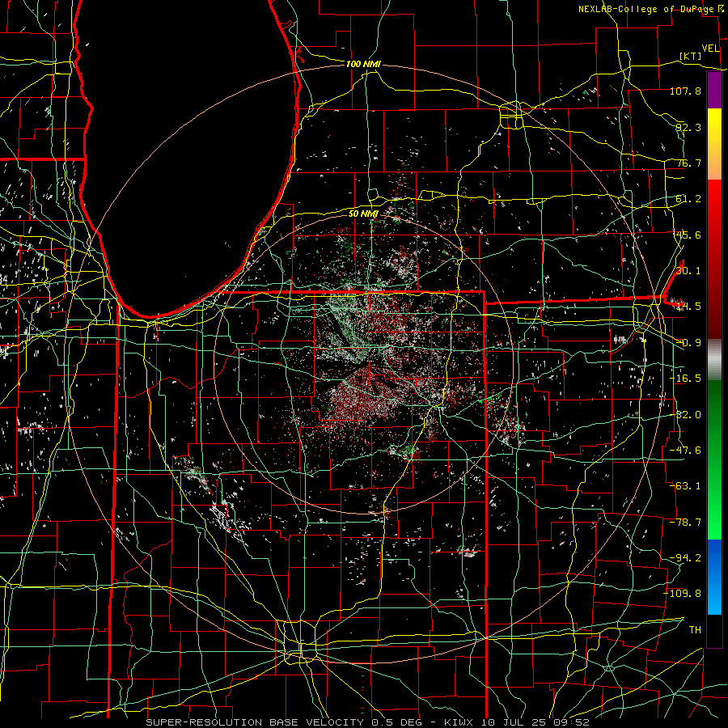Click the -63.1 velocity scale value
Viewport: 728px width, 728px height.
pos(685,486)
